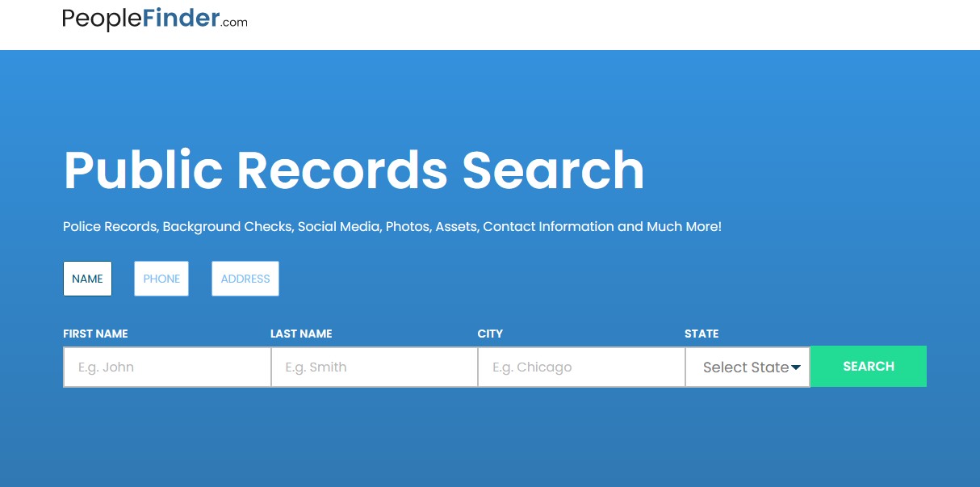Click the Public Records Search heading

pos(354,170)
